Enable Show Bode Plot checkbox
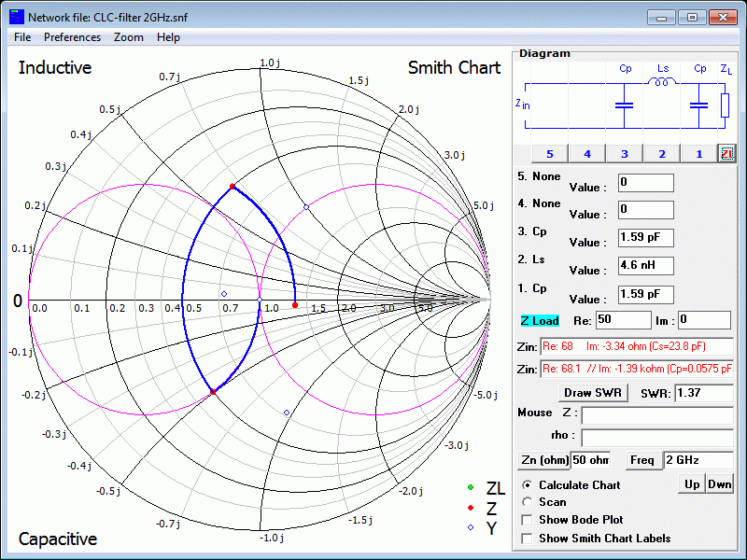This screenshot has height=560, width=747. tap(527, 520)
